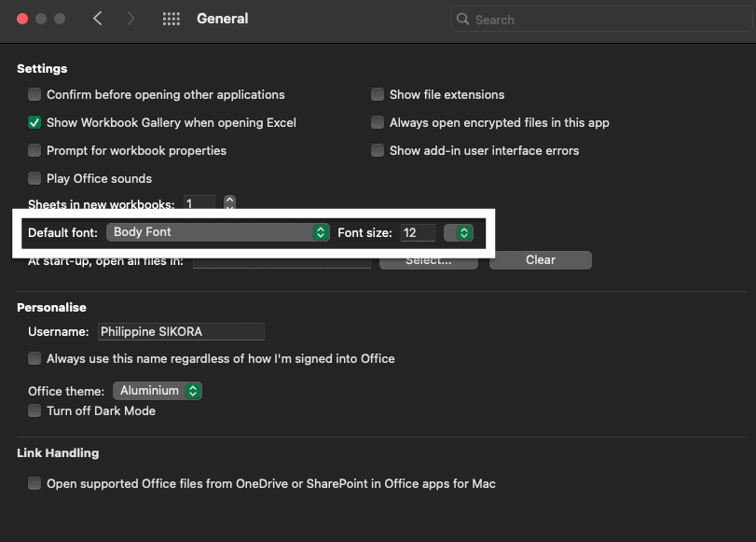Screen dimensions: 756x542
Task: Enable Show file extensions
Action: (x=378, y=94)
